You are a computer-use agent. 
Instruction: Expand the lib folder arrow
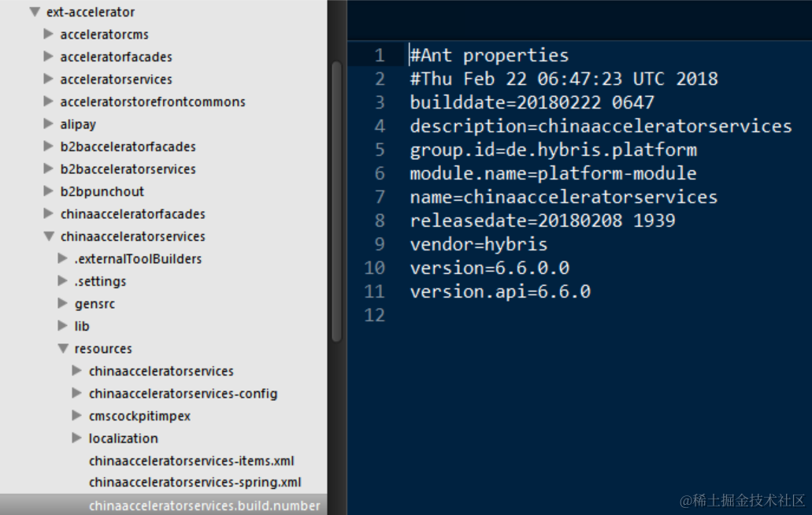[x=62, y=325]
